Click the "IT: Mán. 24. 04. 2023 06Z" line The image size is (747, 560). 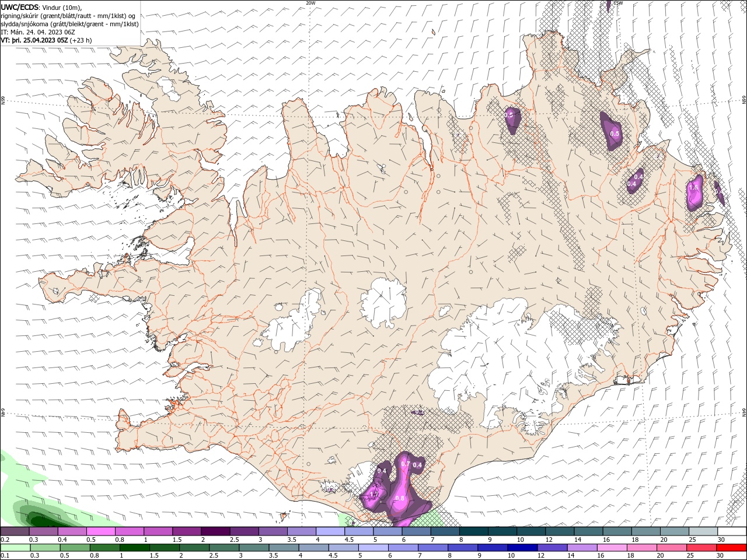pos(39,32)
